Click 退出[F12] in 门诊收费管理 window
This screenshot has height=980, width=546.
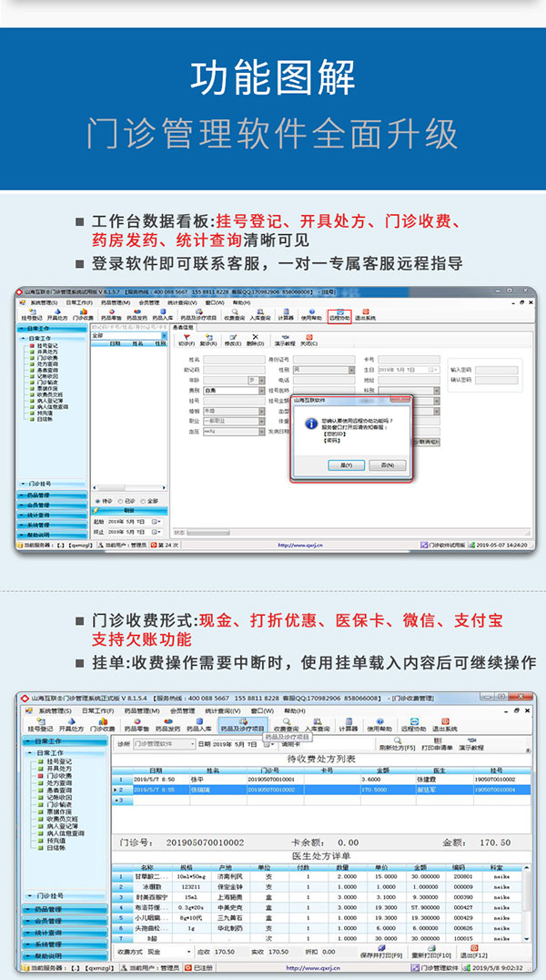474,951
